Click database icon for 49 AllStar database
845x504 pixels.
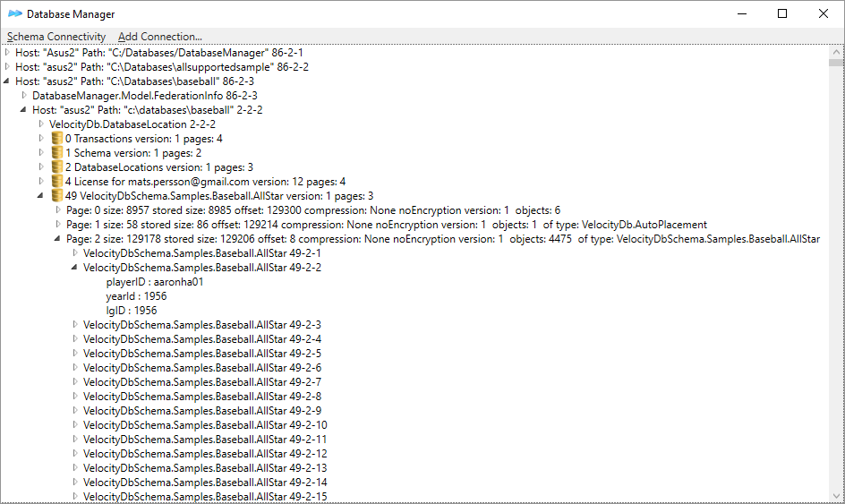[x=57, y=196]
